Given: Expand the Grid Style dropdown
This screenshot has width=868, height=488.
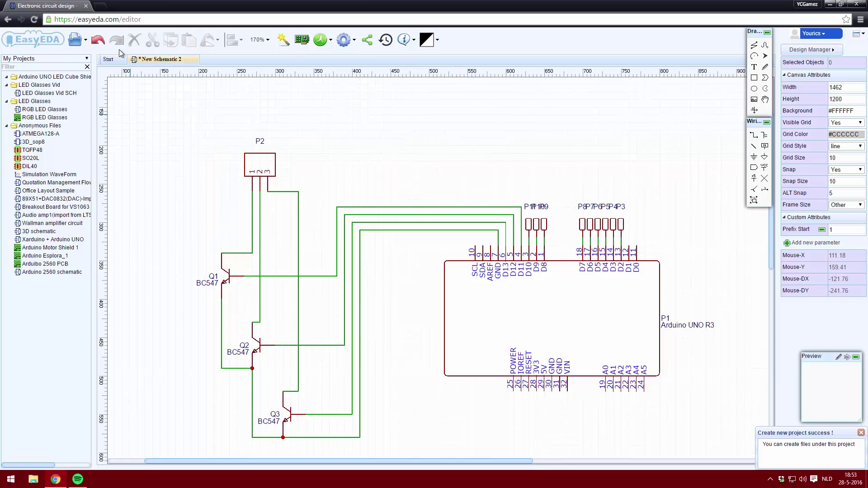Looking at the screenshot, I should point(860,145).
